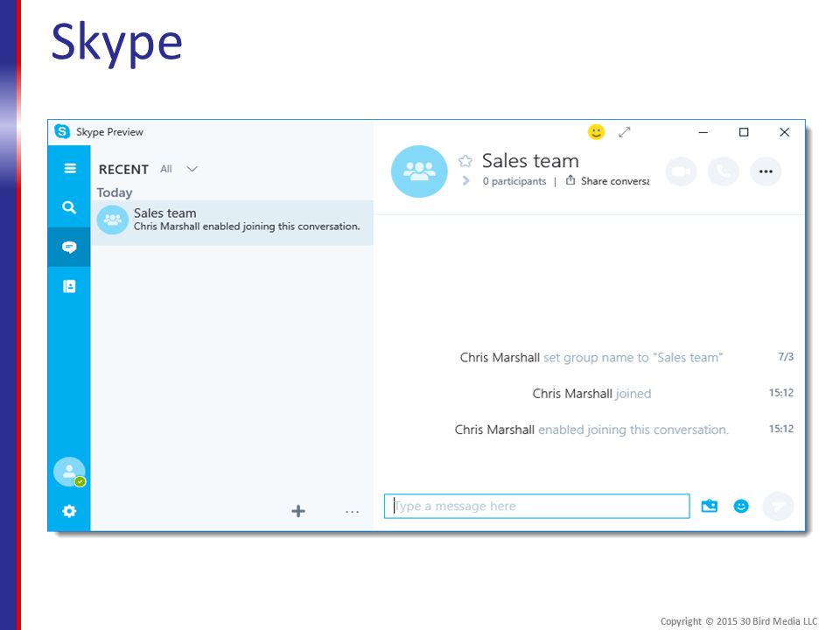Screen dimensions: 840x630
Task: Expand participants list chevron
Action: [x=465, y=181]
